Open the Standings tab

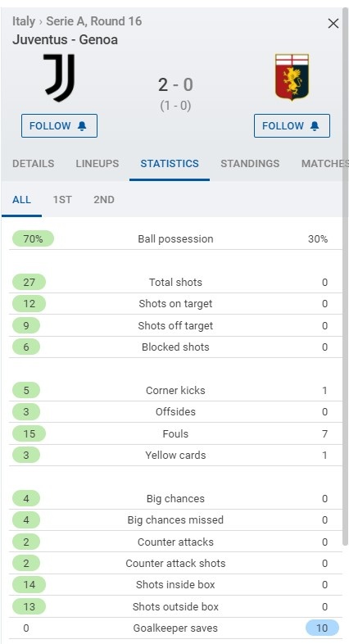pyautogui.click(x=250, y=164)
